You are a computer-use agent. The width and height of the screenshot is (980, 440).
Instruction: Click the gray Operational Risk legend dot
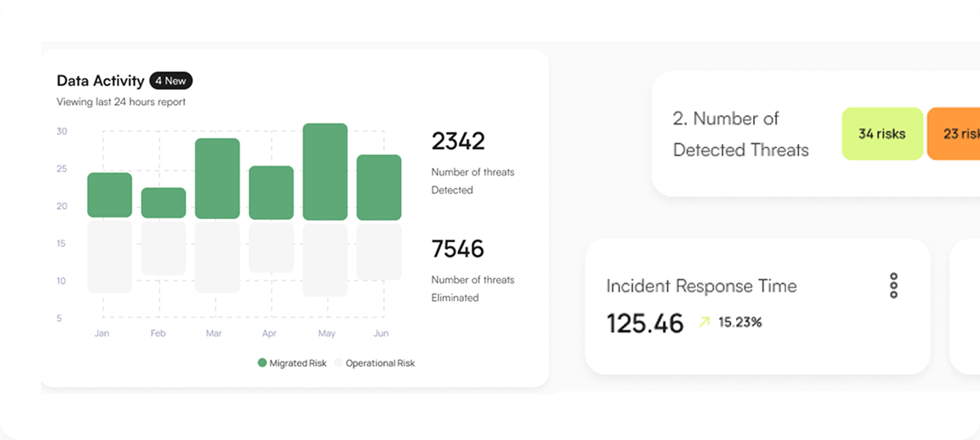click(x=338, y=363)
